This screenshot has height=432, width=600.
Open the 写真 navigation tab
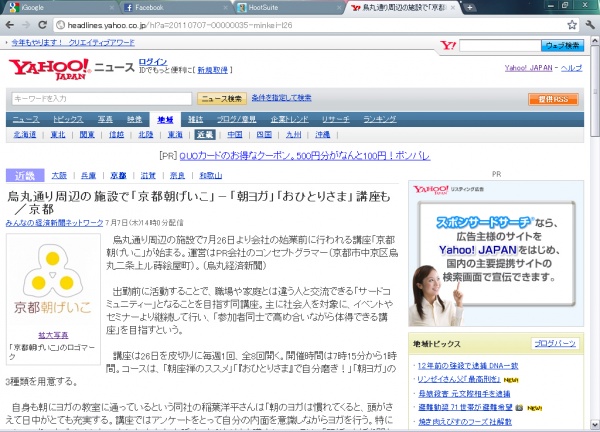[105, 119]
